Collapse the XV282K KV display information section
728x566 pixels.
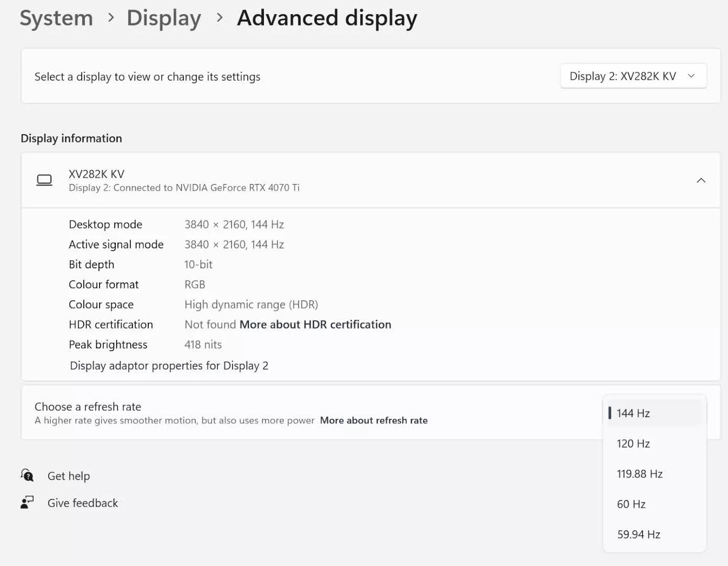click(x=701, y=180)
